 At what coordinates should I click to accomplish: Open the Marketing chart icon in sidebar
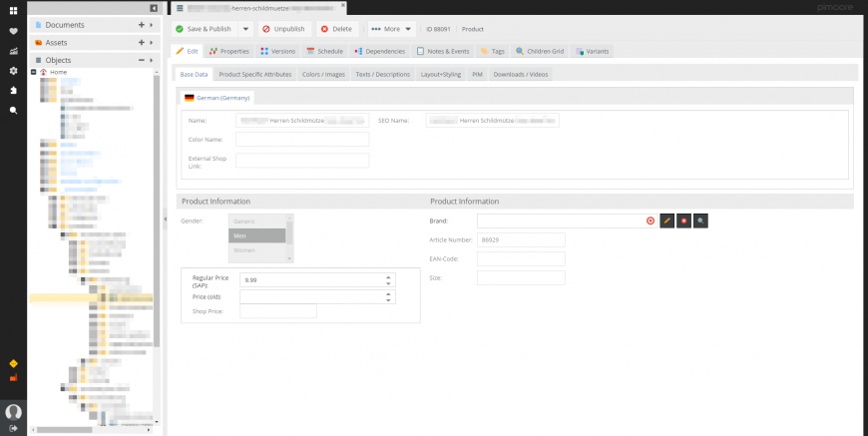point(14,51)
